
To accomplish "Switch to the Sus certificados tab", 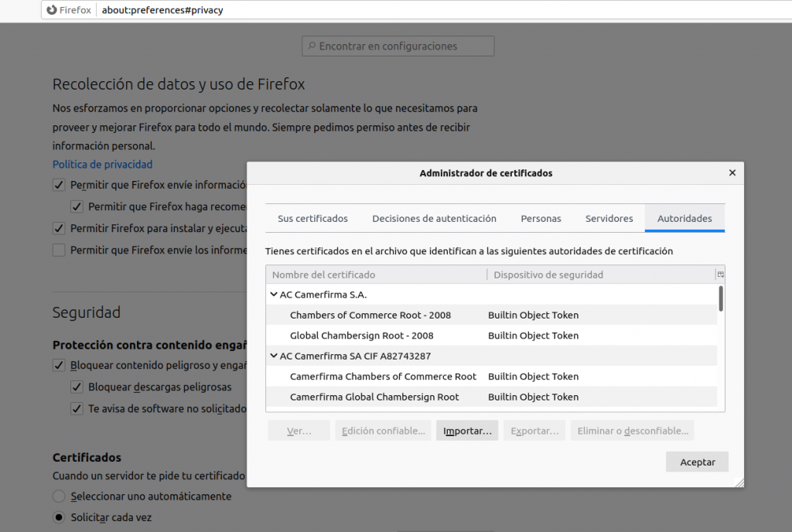I will (312, 219).
